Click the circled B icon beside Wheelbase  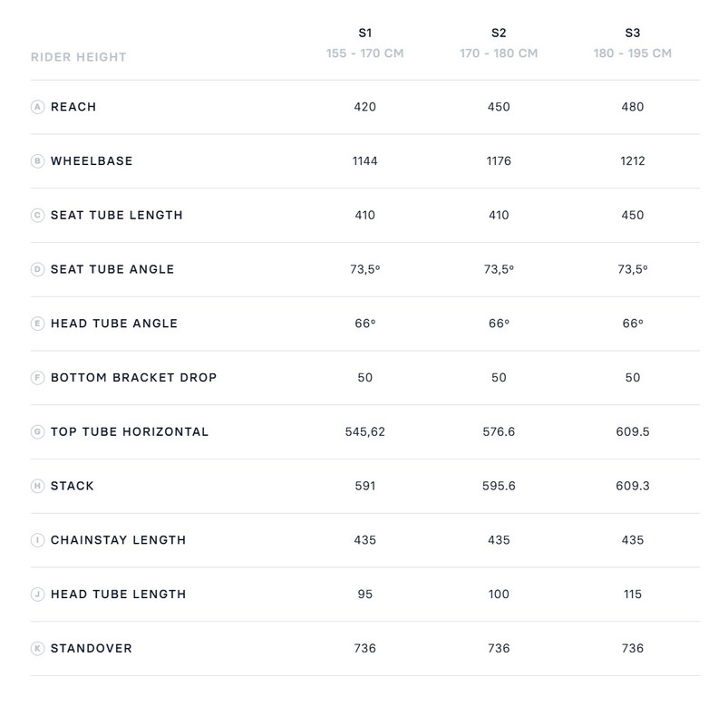pos(37,161)
